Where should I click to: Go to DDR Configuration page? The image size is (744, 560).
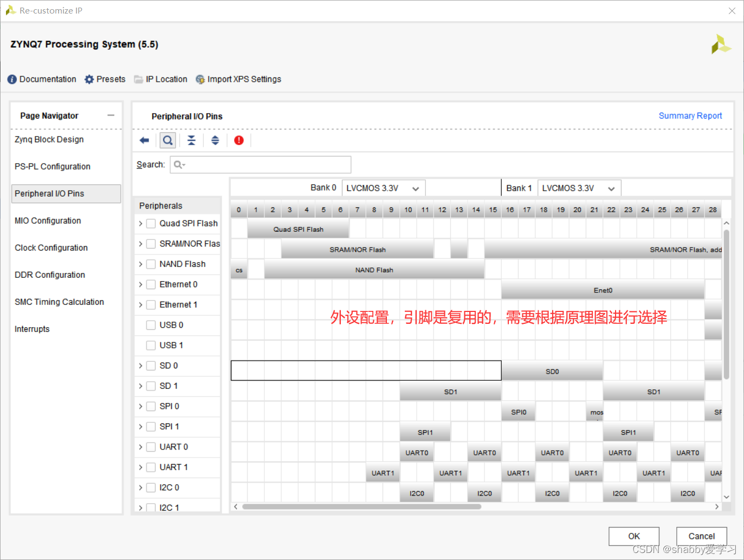pos(50,275)
